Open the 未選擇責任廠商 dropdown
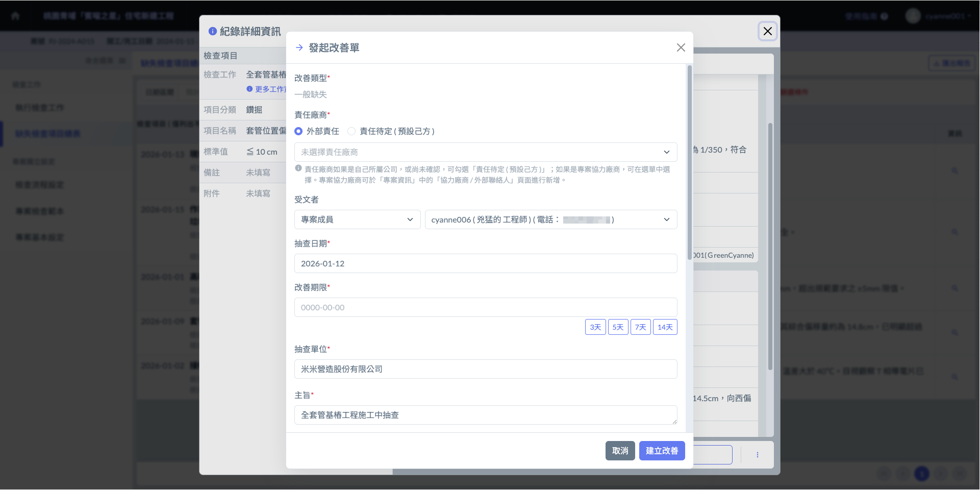 click(x=485, y=152)
